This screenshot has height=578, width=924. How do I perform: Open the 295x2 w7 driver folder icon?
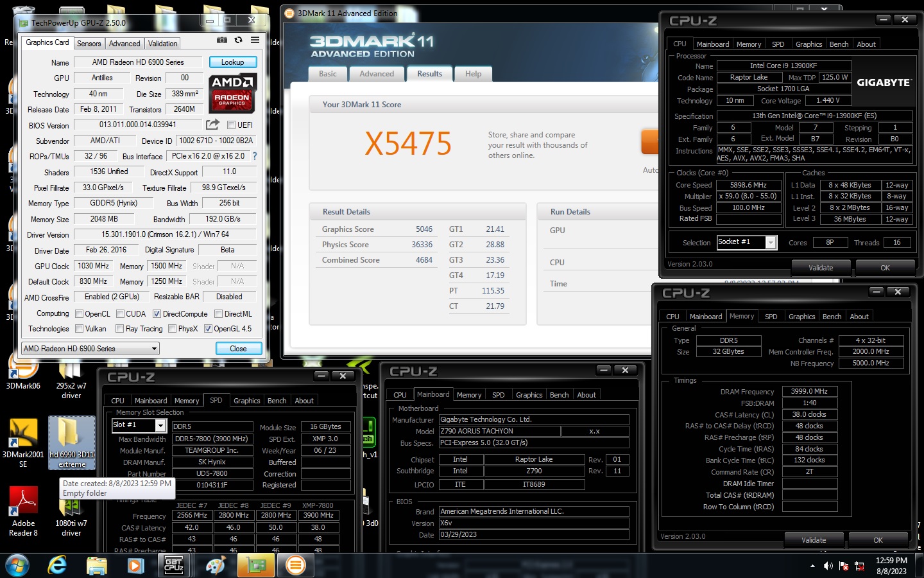click(71, 379)
